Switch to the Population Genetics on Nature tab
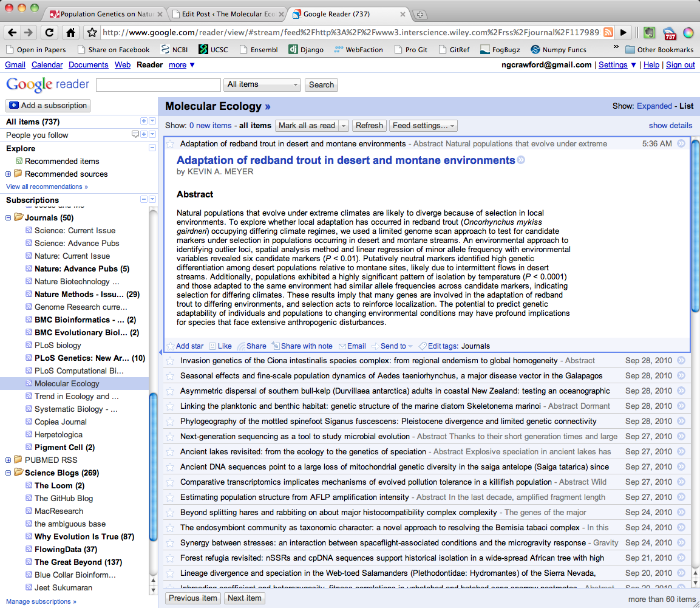 106,15
